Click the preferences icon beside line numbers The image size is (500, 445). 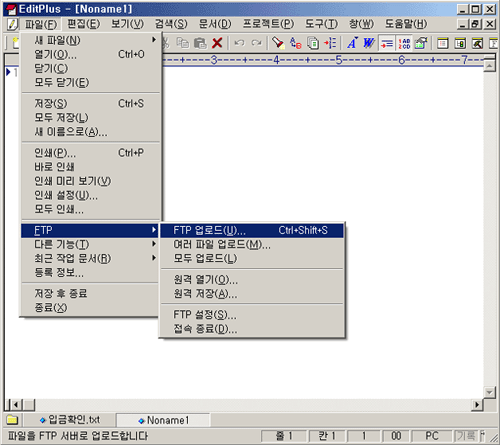(421, 43)
